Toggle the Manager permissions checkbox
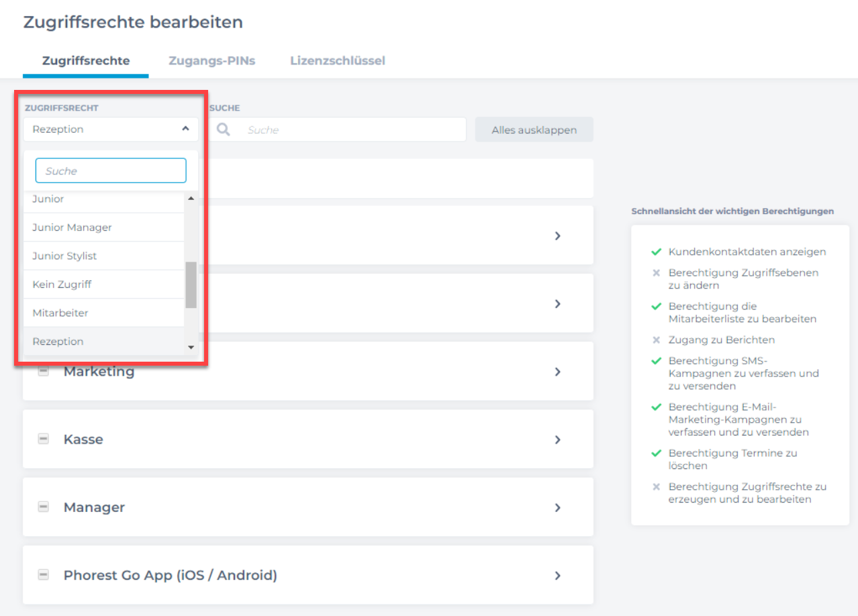 (44, 507)
